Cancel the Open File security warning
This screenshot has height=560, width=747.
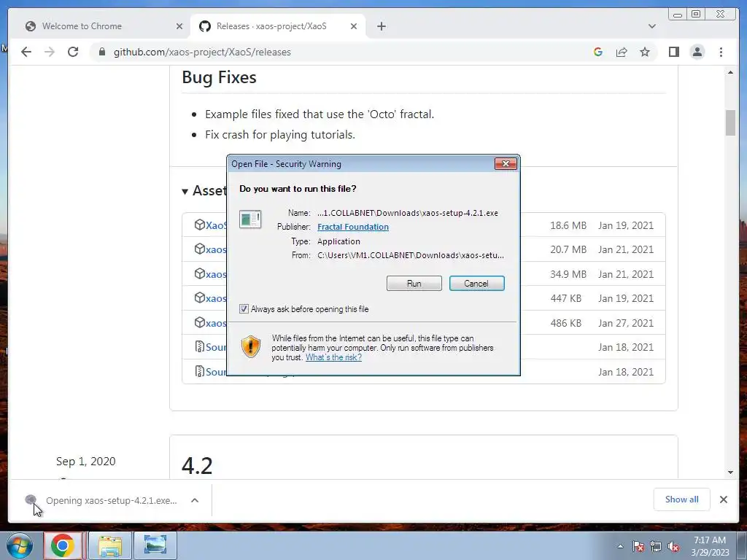pyautogui.click(x=476, y=284)
